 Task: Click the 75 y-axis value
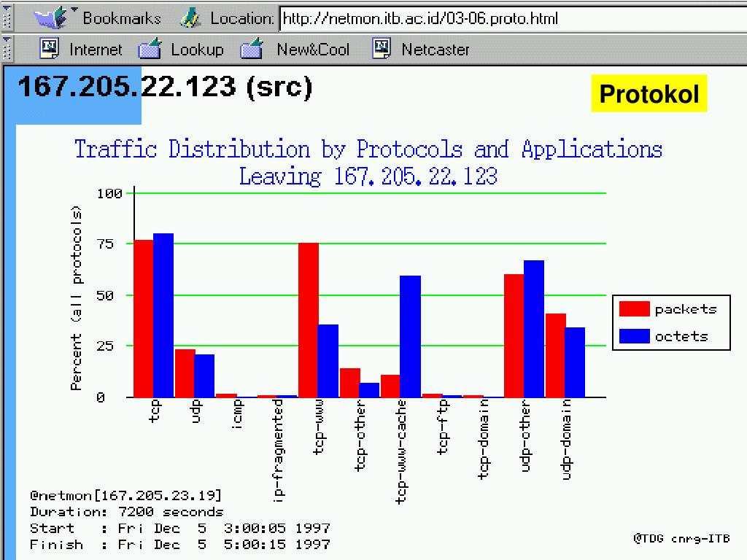click(x=105, y=244)
